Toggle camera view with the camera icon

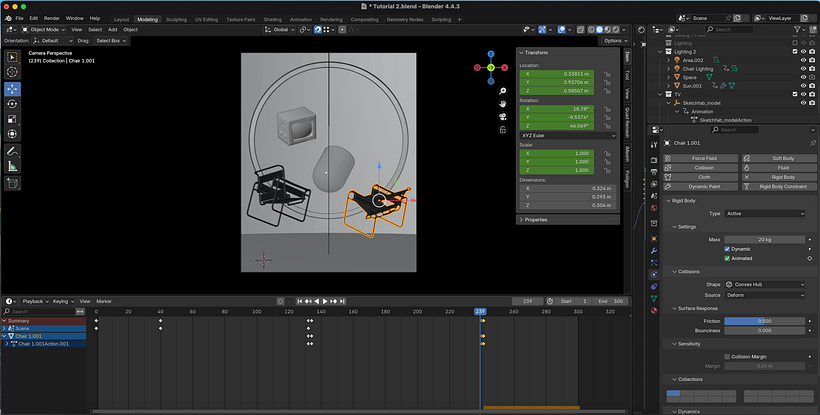pyautogui.click(x=503, y=117)
